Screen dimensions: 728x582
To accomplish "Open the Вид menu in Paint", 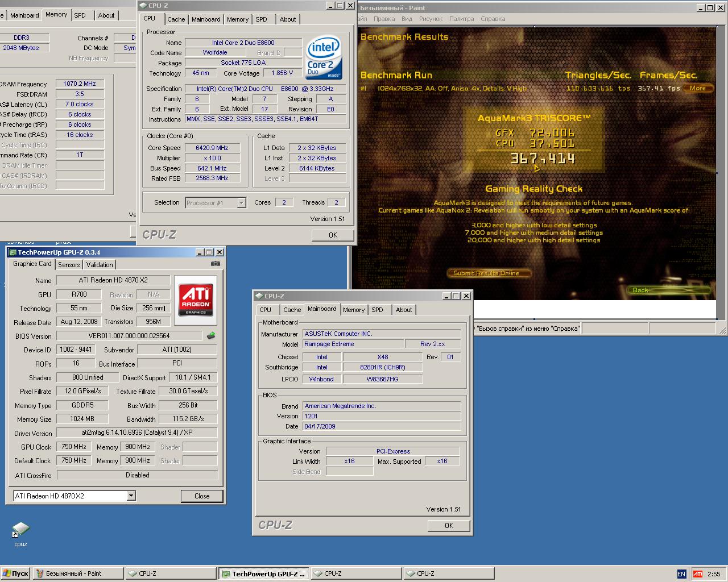I will (x=407, y=19).
